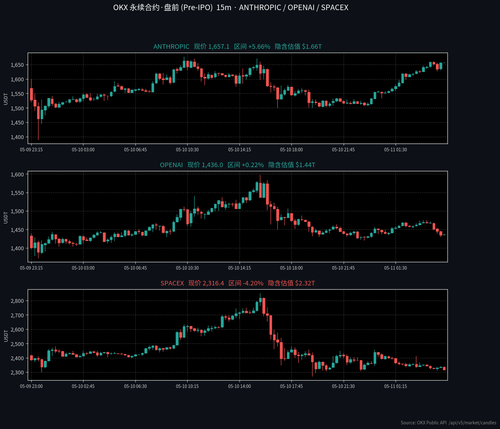Click the 05-10 18:00 label under ANTHROPIC chart
Screen dimensions: 500x429
click(292, 150)
